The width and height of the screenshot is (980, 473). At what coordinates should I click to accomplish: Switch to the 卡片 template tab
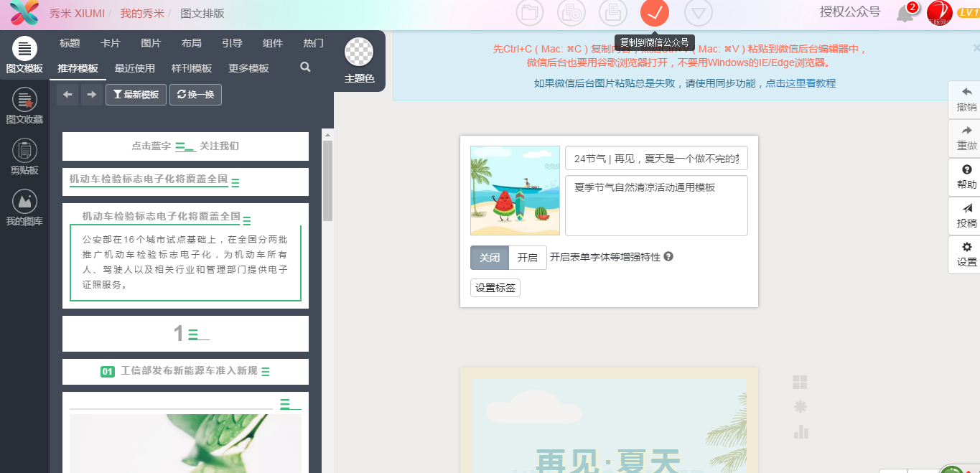[x=109, y=42]
